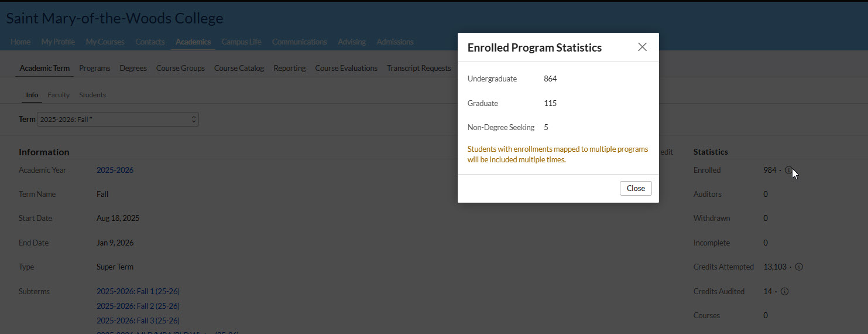Image resolution: width=868 pixels, height=334 pixels.
Task: Click the info icon beside Credits Attempted
Action: coord(799,267)
